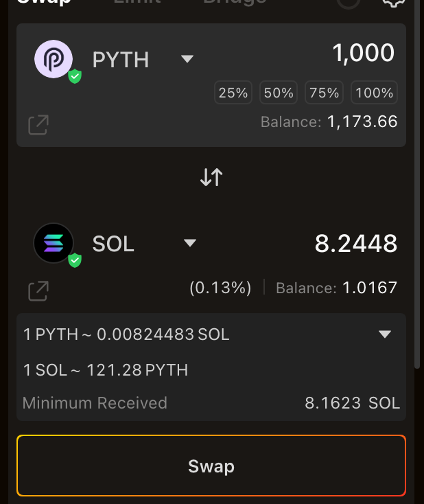Open swap settings gear icon
This screenshot has width=424, height=504.
coord(394,3)
